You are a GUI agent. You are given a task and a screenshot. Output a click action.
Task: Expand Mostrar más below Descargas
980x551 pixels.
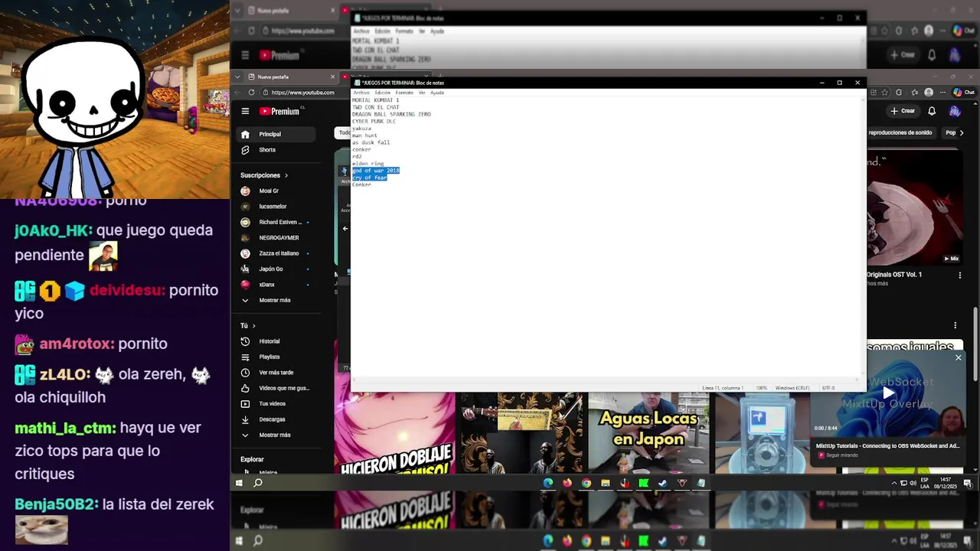point(275,435)
